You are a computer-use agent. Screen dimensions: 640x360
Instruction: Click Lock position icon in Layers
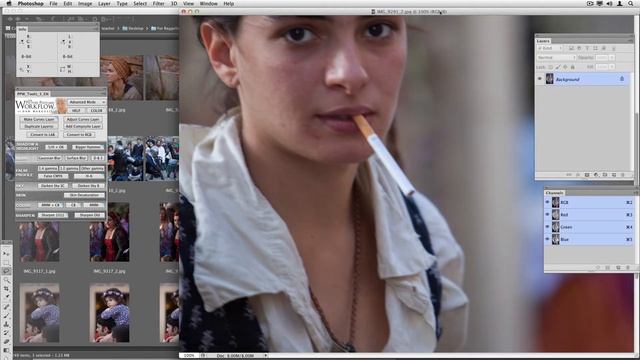(x=565, y=67)
